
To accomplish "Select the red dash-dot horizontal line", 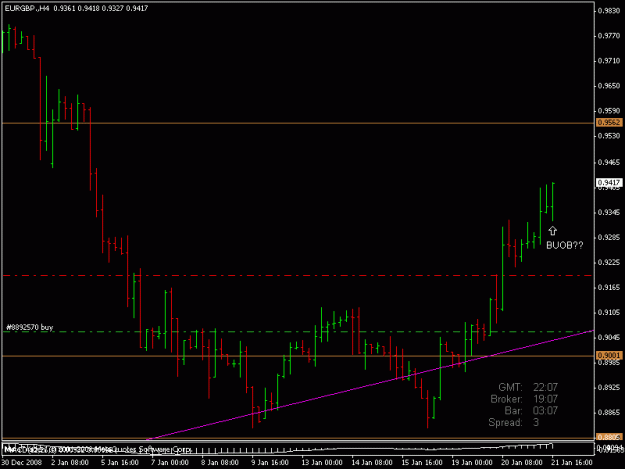I will coord(297,275).
